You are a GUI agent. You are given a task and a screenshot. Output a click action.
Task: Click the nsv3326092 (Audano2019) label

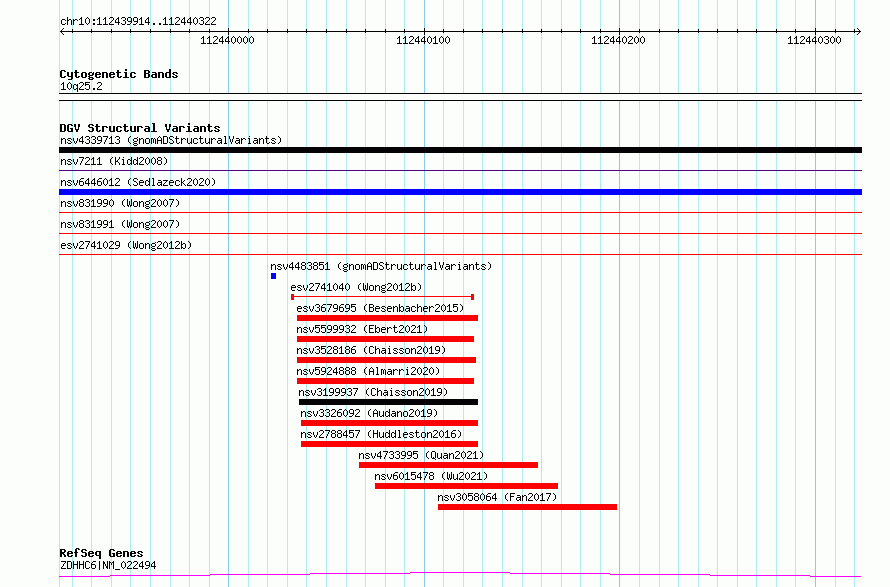[x=368, y=413]
